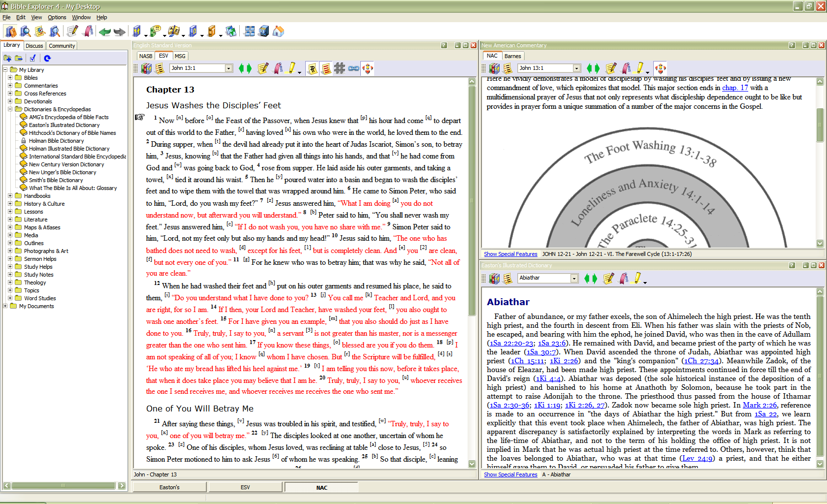
Task: Toggle the checkmark icon in Library toolbar
Action: (x=32, y=58)
